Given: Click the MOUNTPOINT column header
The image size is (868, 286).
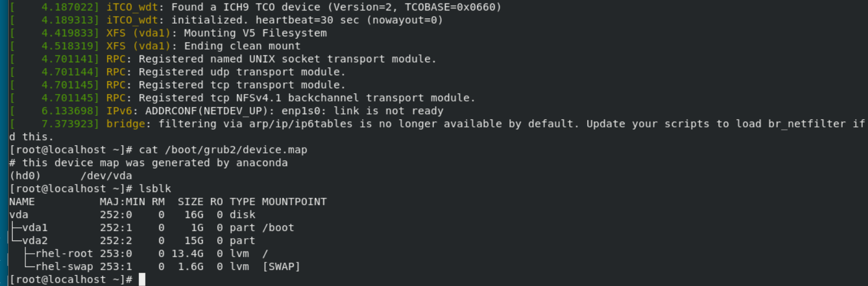Looking at the screenshot, I should pyautogui.click(x=294, y=202).
